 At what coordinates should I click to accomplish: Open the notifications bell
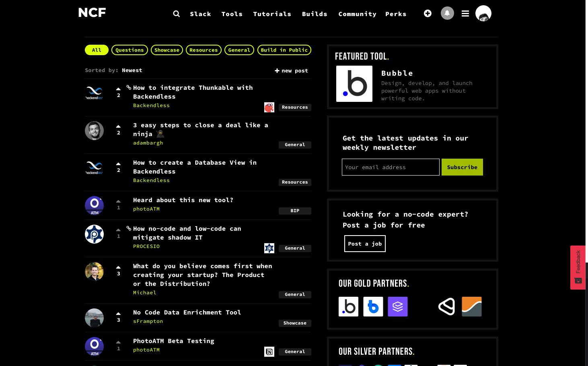tap(447, 13)
